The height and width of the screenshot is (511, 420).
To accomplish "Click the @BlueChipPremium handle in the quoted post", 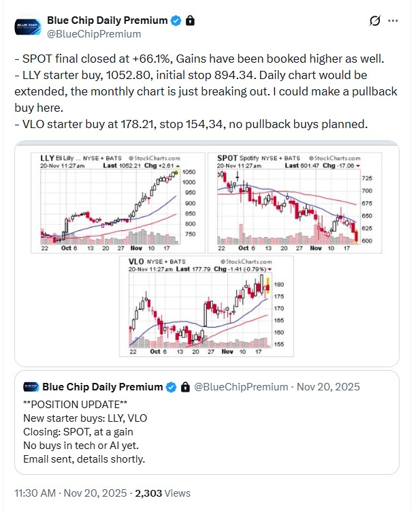I will point(242,387).
